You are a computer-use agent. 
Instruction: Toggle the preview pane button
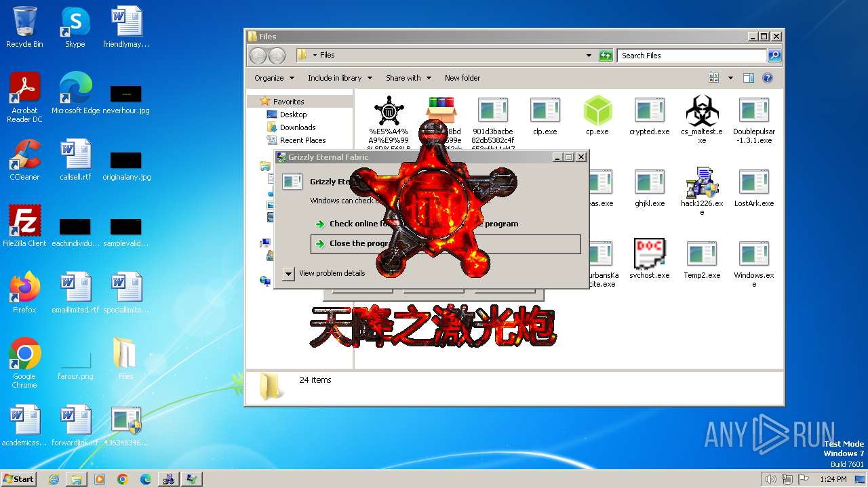click(x=749, y=78)
